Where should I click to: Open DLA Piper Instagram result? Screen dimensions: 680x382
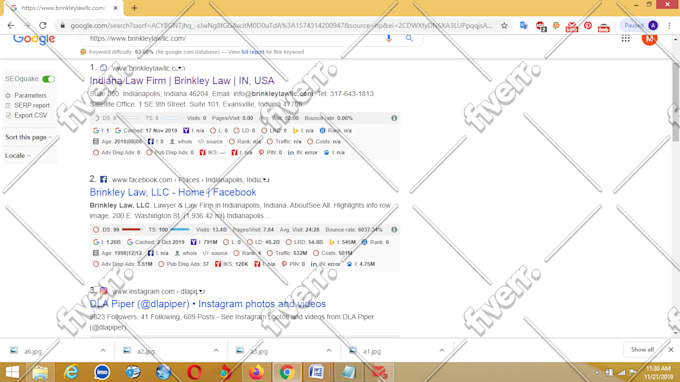(x=208, y=304)
